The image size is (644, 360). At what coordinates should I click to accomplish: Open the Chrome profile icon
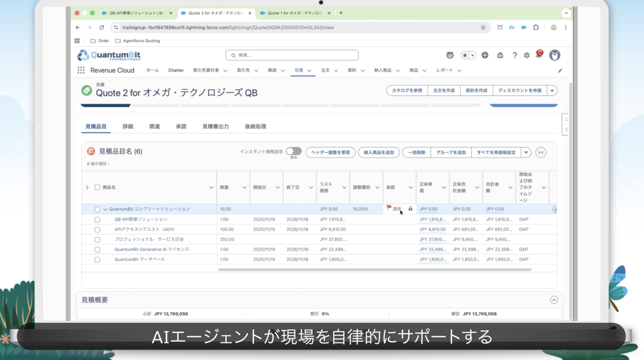[x=554, y=27]
